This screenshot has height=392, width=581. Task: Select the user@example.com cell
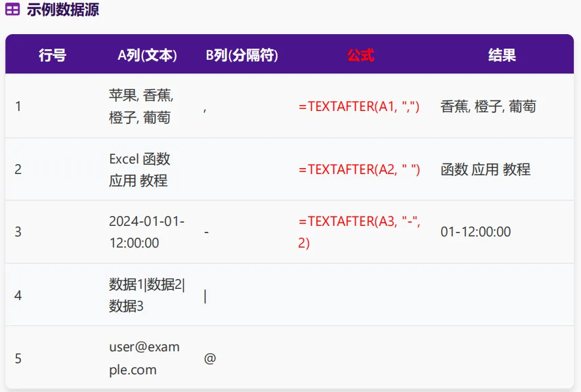[144, 359]
